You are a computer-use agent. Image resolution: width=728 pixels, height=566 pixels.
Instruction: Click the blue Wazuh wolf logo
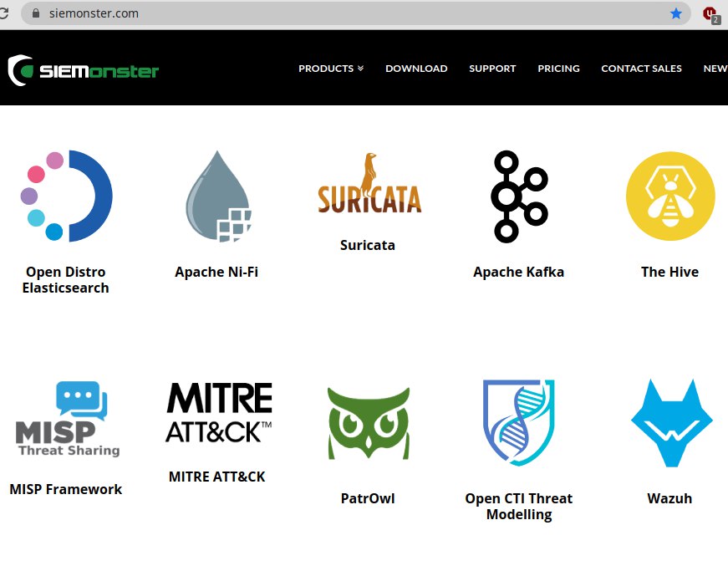coord(671,423)
